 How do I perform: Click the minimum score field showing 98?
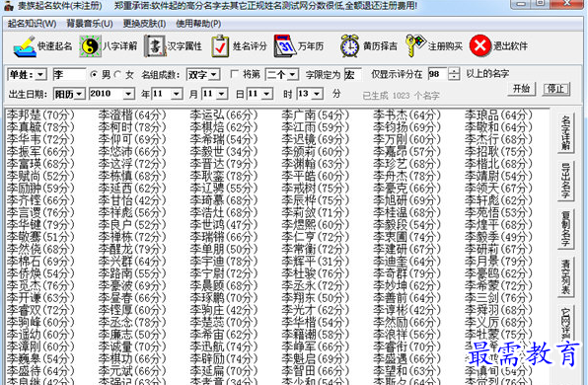point(438,74)
